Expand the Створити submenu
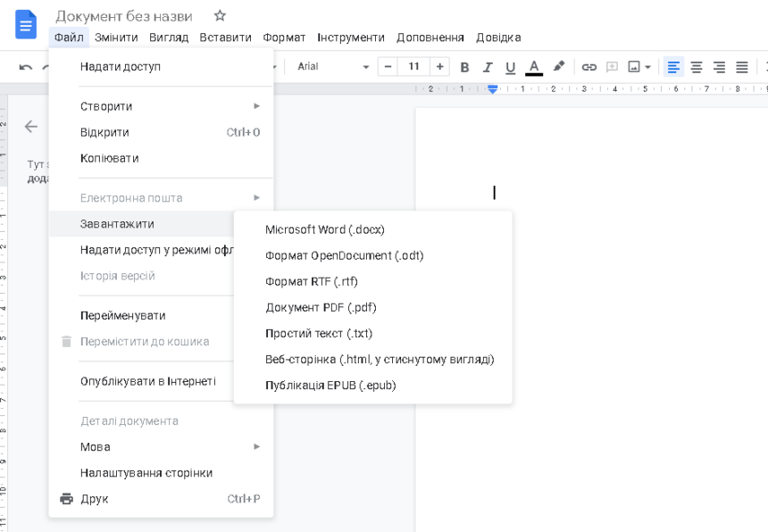Image resolution: width=768 pixels, height=532 pixels. pyautogui.click(x=107, y=105)
